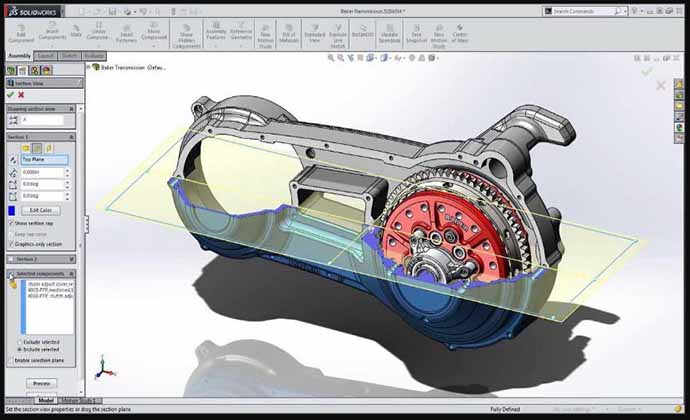Accept section view with green checkmark
The image size is (690, 420).
point(11,95)
